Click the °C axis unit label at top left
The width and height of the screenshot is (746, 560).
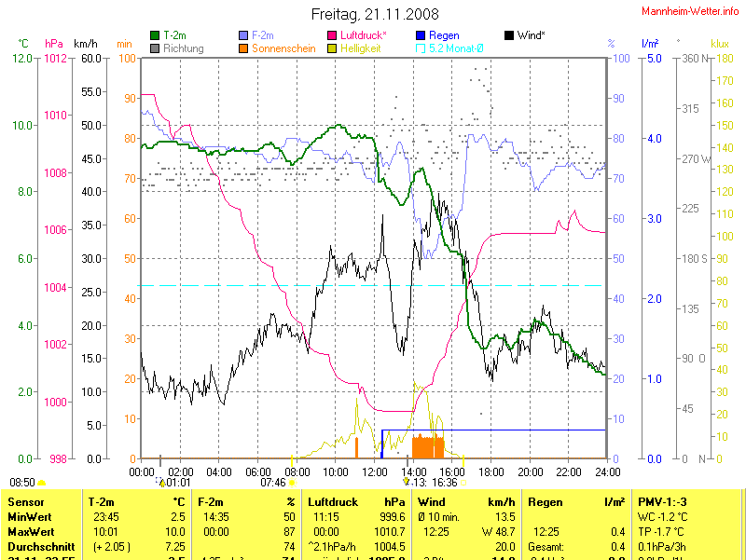click(x=23, y=44)
